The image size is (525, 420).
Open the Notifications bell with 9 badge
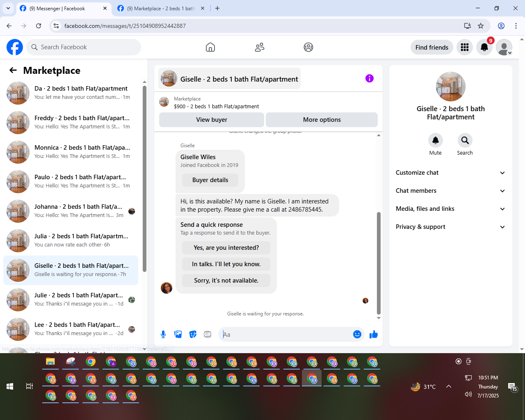484,47
